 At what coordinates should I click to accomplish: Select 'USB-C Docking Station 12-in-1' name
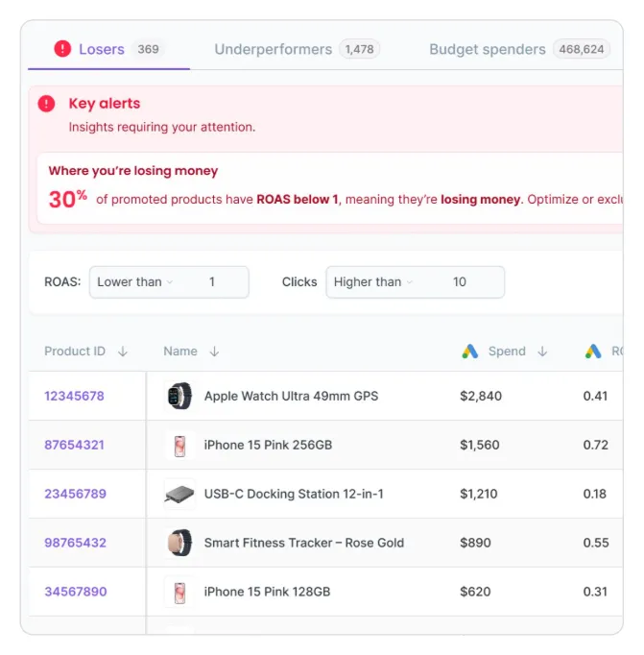tap(294, 494)
